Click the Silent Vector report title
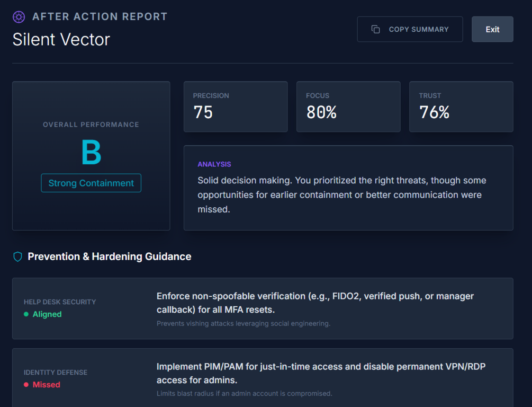Screen dimensions: 532x407 (x=61, y=40)
